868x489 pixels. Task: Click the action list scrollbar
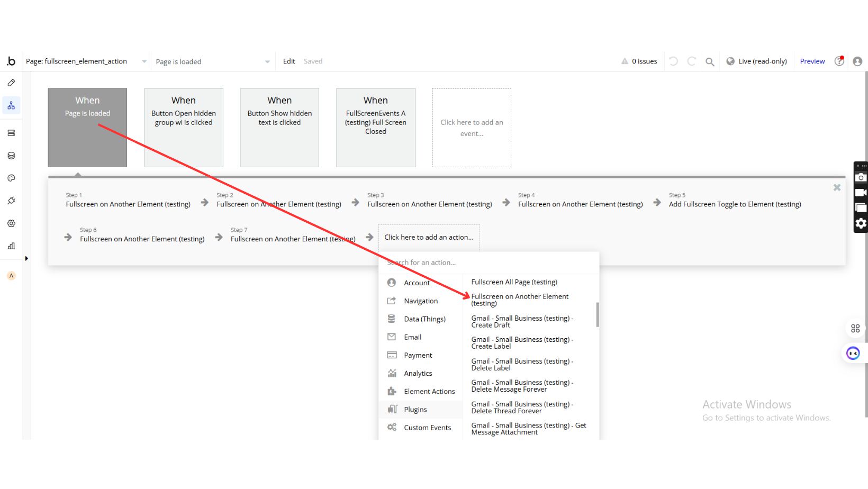[x=598, y=315]
